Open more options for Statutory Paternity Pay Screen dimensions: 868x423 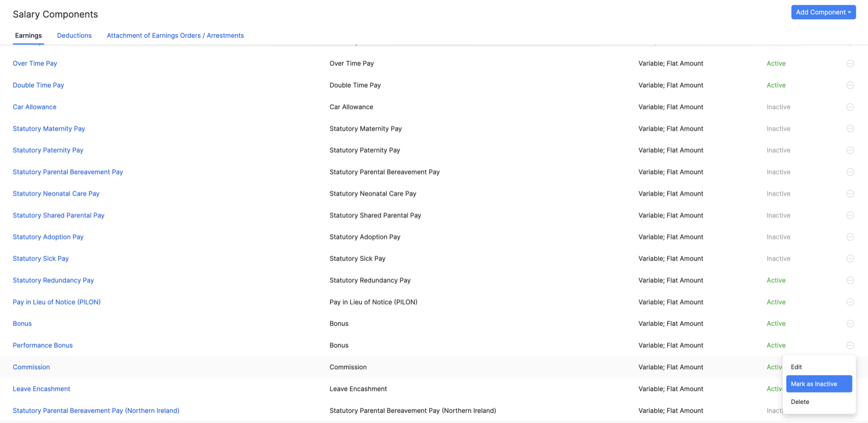(850, 150)
